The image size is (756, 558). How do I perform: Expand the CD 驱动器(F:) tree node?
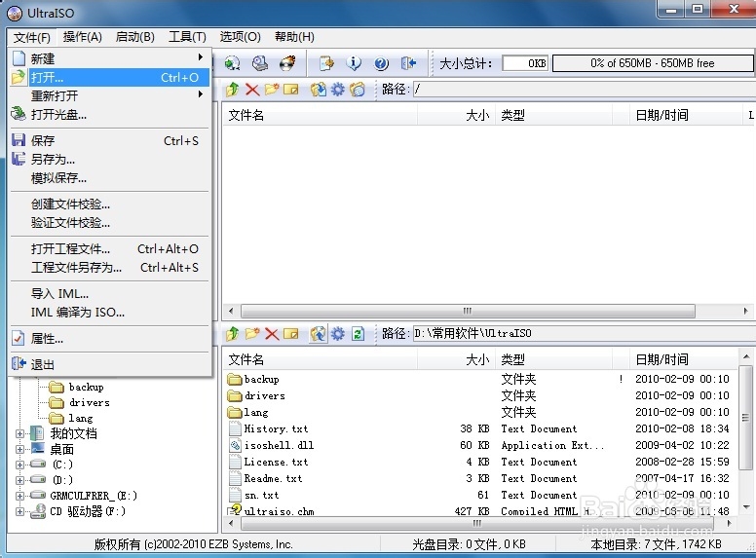click(x=20, y=511)
